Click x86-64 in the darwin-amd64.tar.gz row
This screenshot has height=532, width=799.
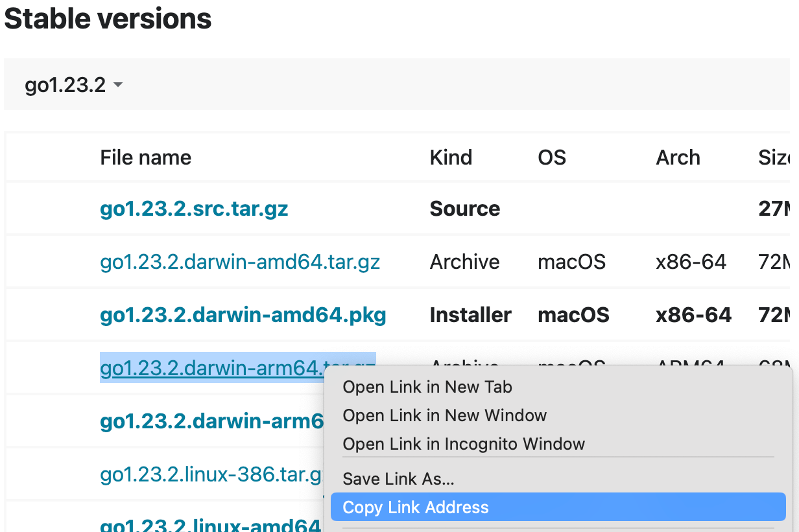(691, 262)
